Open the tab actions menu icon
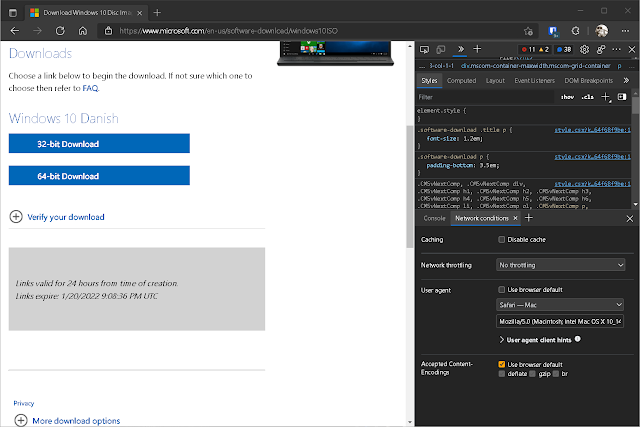Image resolution: width=640 pixels, height=427 pixels. tap(13, 13)
